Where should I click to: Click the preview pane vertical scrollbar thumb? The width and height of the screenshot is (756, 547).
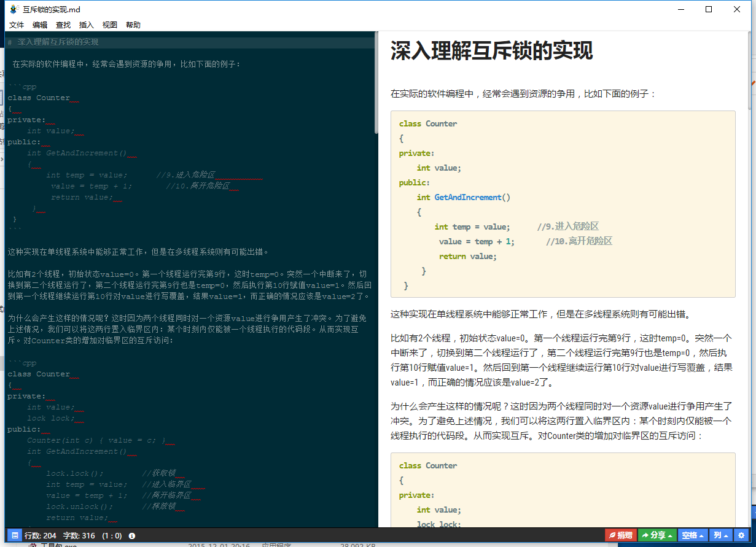[750, 72]
